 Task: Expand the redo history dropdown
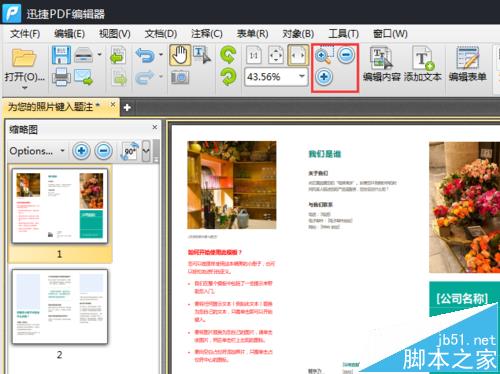(161, 77)
